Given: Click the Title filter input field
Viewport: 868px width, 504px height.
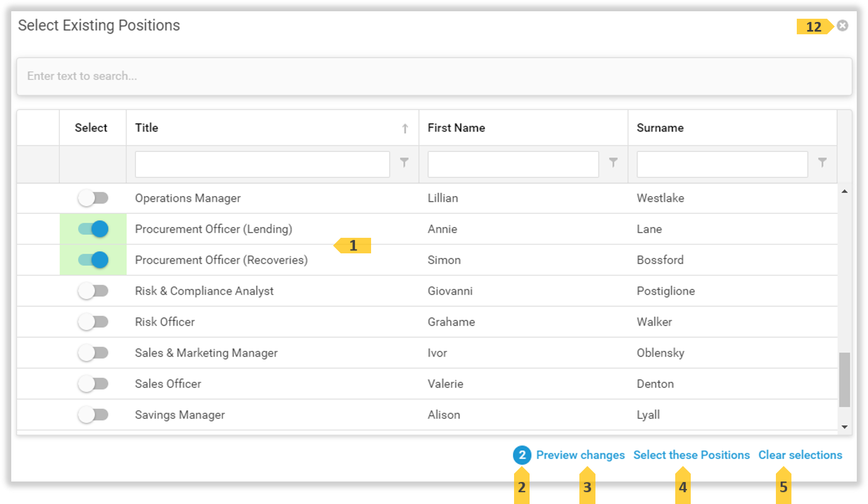Looking at the screenshot, I should 262,164.
